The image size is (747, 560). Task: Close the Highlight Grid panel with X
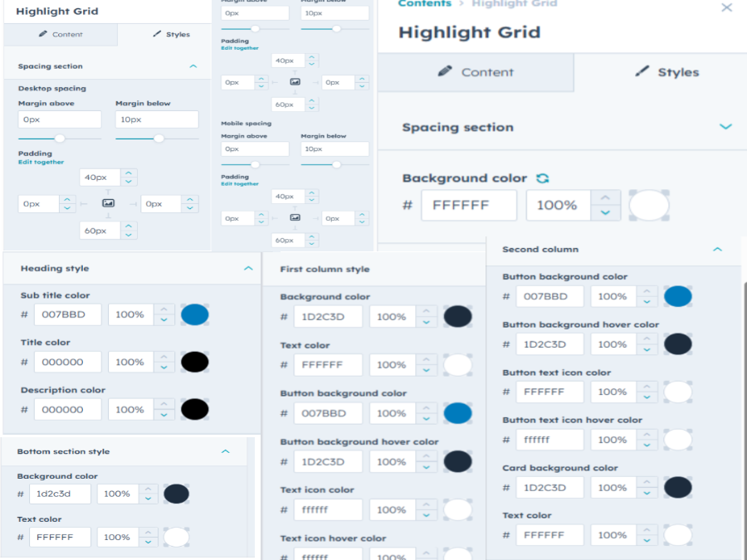pos(726,7)
